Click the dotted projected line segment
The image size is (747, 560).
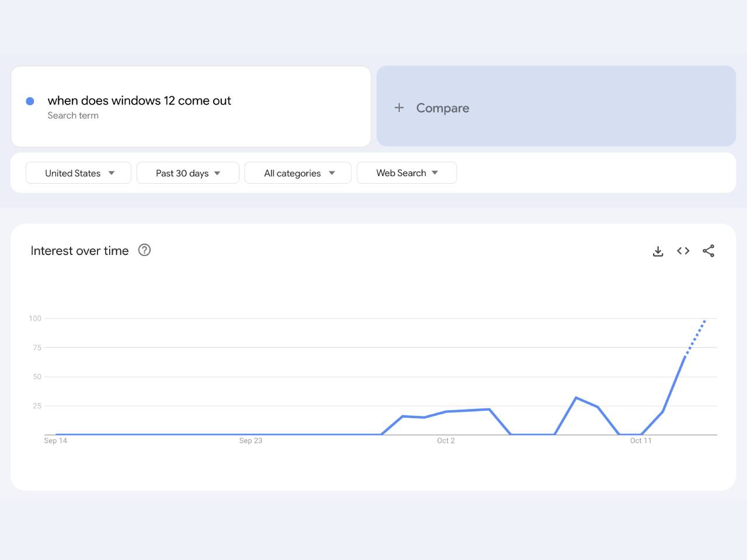tap(695, 337)
